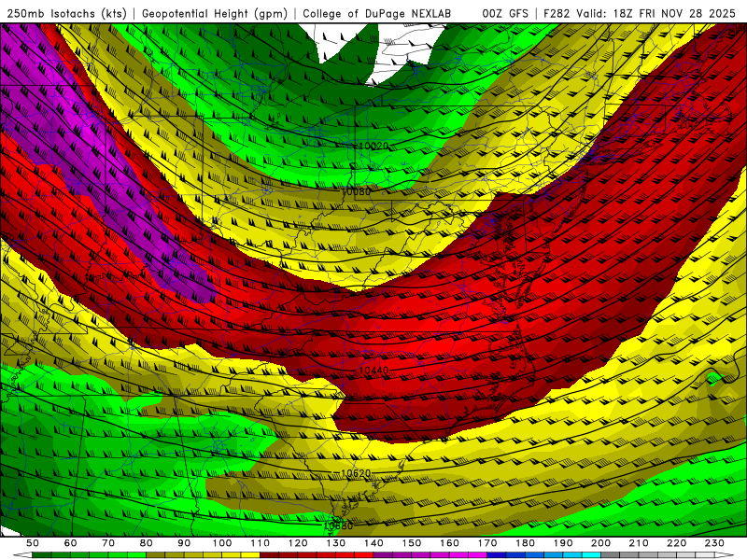The height and width of the screenshot is (560, 747).
Task: Click the 'Geopotential Height (gpm)' title text
Action: [x=215, y=13]
